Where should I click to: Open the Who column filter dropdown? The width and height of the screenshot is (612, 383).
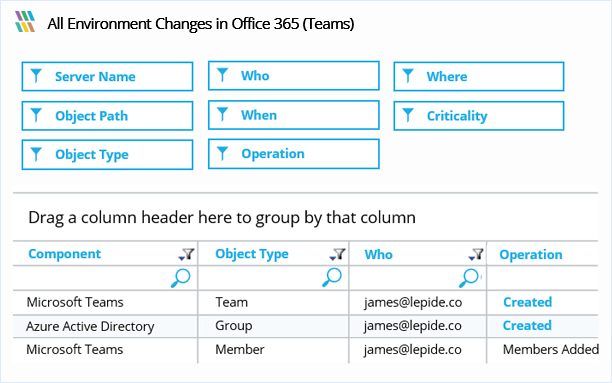click(x=476, y=255)
